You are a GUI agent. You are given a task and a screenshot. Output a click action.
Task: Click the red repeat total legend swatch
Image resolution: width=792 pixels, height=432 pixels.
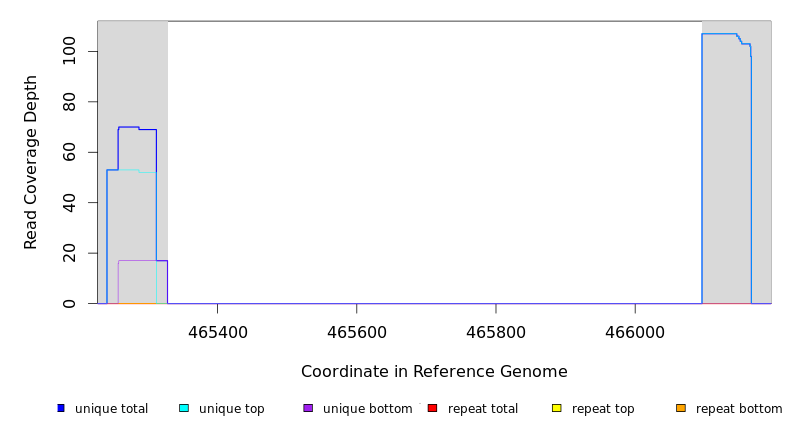click(x=432, y=408)
